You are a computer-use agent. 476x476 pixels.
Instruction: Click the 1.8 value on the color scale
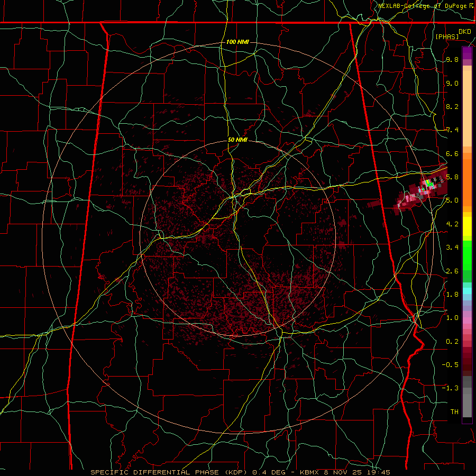coord(452,295)
